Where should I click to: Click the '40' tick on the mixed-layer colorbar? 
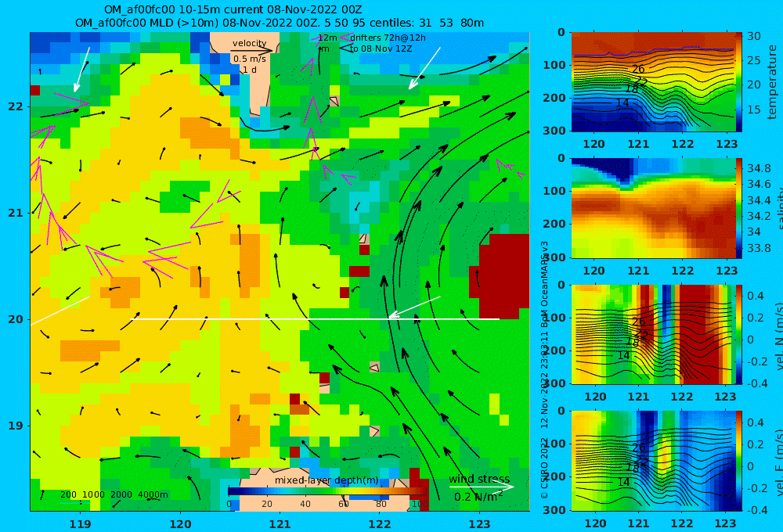point(305,504)
